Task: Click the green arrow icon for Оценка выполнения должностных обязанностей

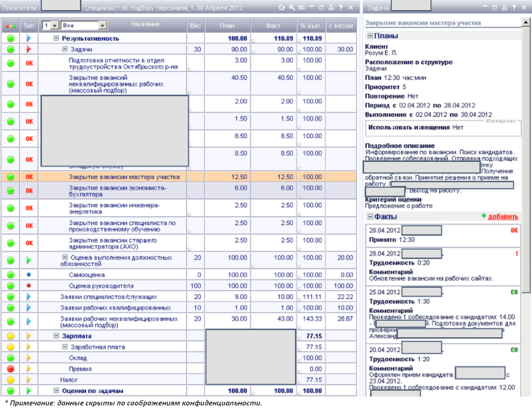Action: click(29, 261)
